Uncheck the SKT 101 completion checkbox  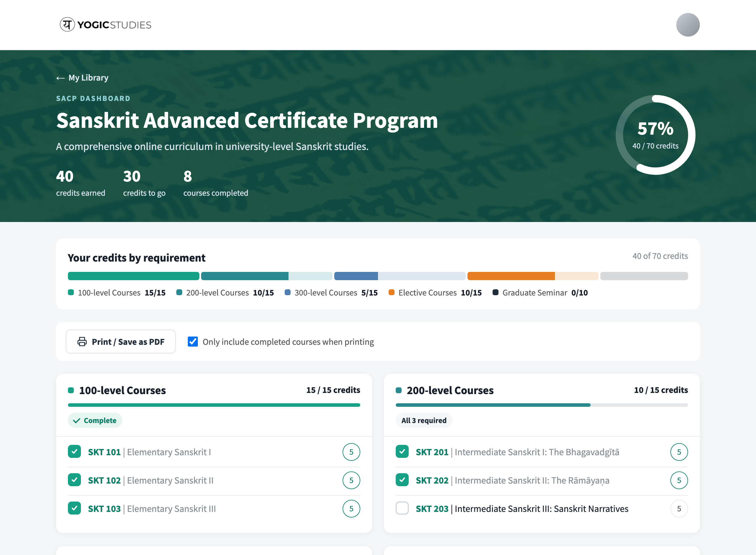click(x=74, y=452)
